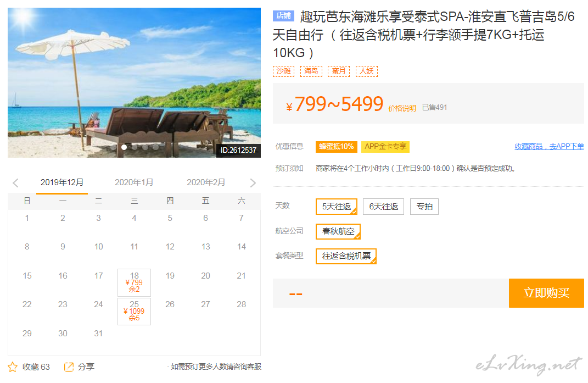Click the 蜂蜜抵10% discount badge

coord(337,146)
